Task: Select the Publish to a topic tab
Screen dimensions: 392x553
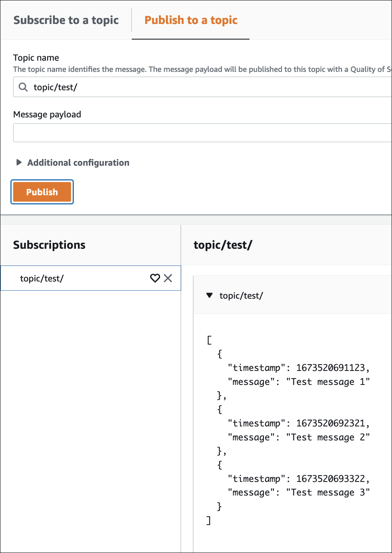Action: [191, 20]
